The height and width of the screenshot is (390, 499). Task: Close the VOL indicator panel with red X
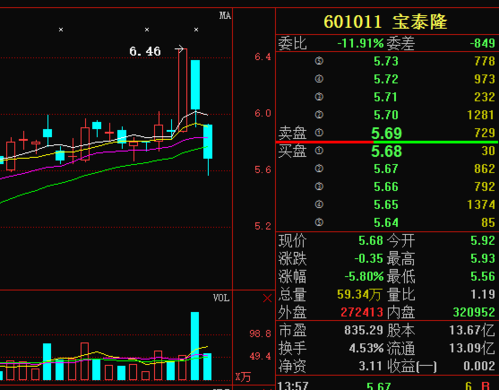tap(267, 298)
